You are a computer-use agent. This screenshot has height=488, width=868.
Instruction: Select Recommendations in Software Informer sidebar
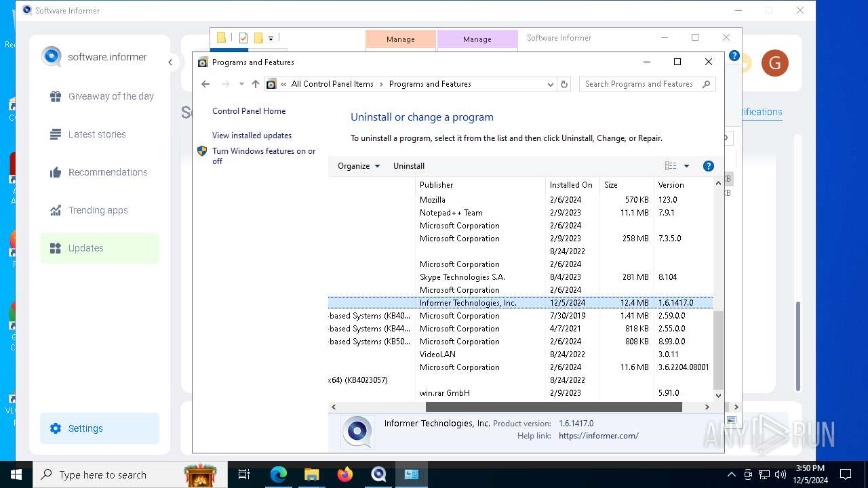pos(100,172)
